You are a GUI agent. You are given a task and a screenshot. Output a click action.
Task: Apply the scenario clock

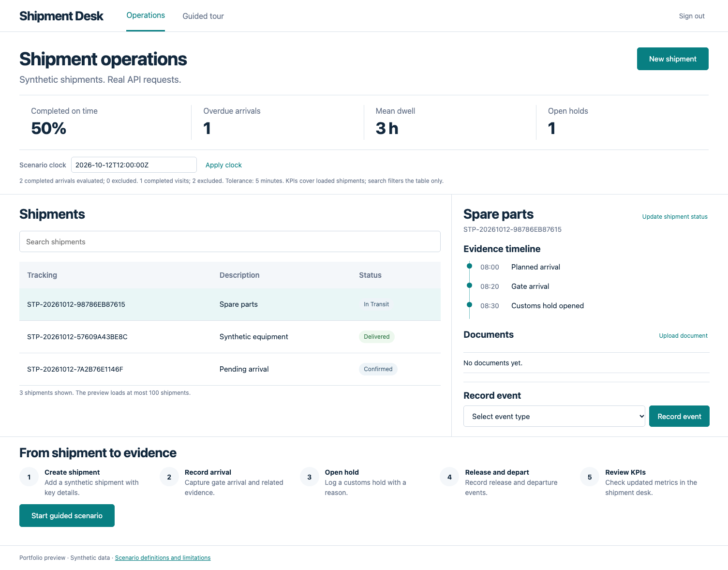tap(223, 165)
